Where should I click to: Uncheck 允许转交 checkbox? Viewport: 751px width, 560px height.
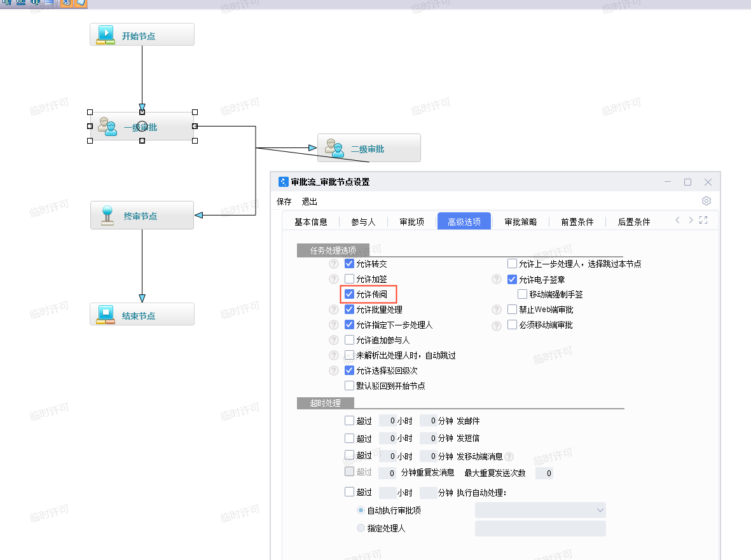[x=349, y=264]
